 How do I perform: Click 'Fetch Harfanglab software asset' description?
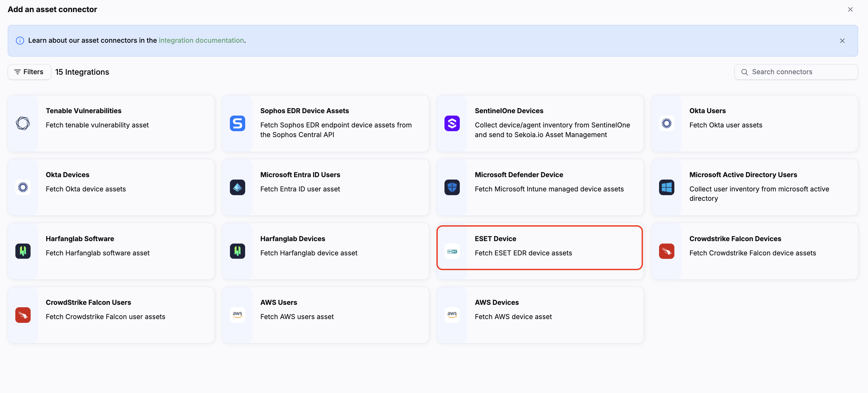[x=97, y=253]
